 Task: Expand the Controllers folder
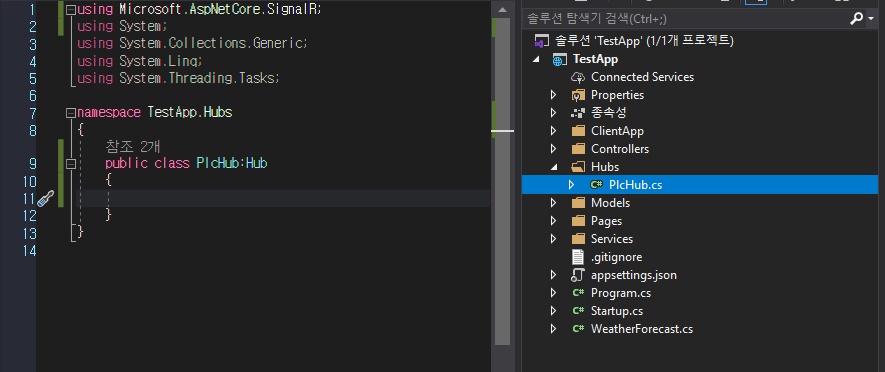click(554, 149)
